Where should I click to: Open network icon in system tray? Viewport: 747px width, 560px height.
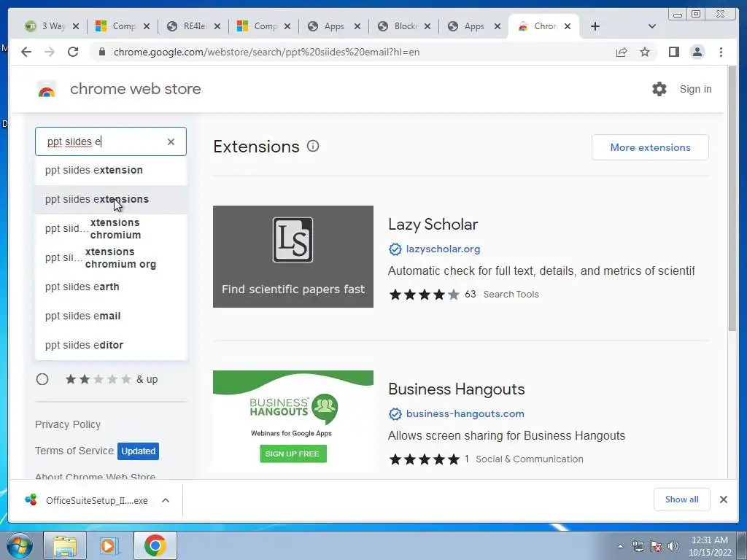coord(638,546)
